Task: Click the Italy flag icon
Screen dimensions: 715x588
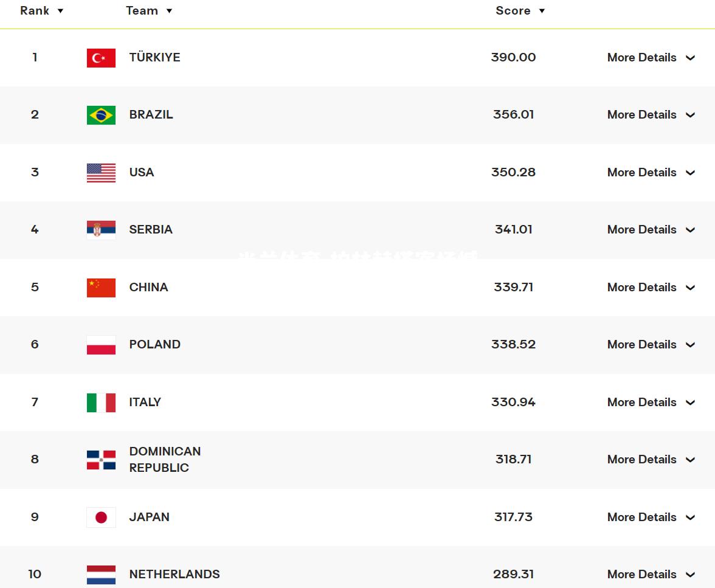Action: [101, 403]
